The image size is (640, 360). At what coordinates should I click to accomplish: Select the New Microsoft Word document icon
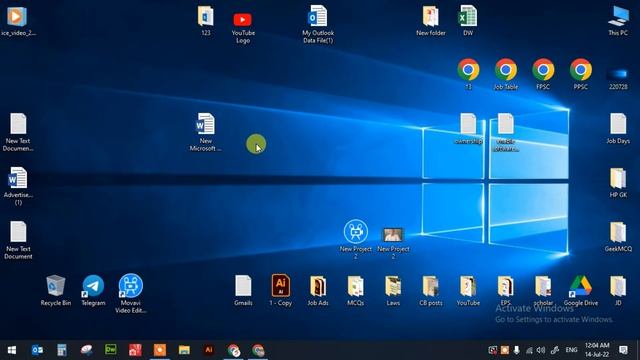pos(205,124)
